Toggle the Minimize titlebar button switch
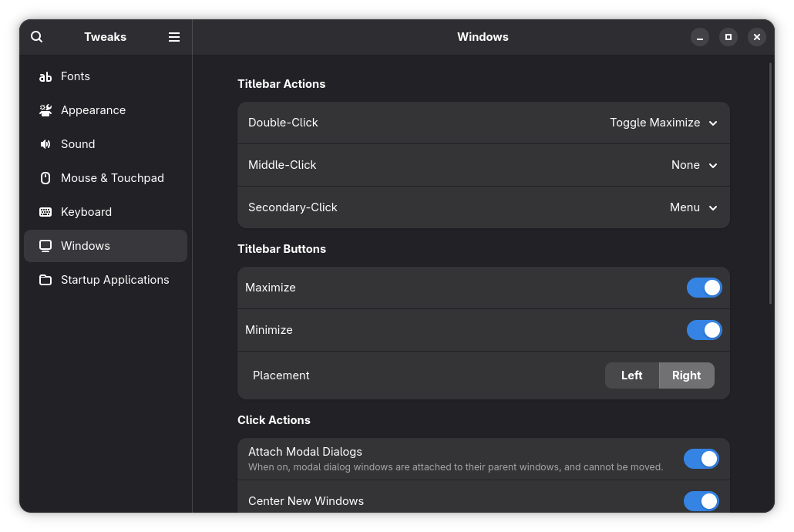The width and height of the screenshot is (794, 532). click(x=705, y=330)
